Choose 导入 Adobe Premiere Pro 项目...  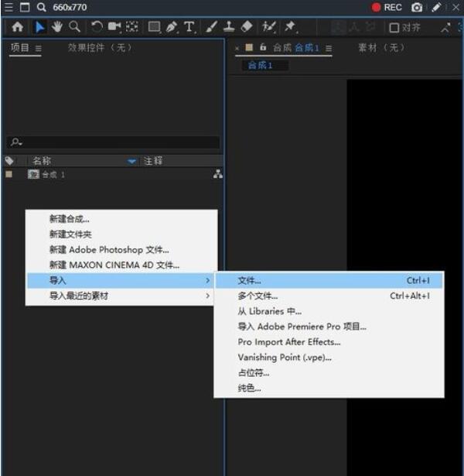(x=329, y=327)
